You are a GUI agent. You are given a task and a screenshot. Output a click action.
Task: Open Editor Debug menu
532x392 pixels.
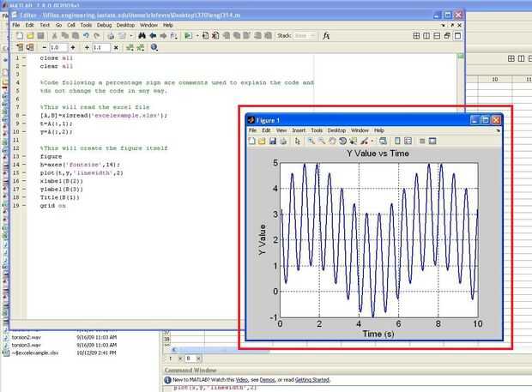(104, 25)
